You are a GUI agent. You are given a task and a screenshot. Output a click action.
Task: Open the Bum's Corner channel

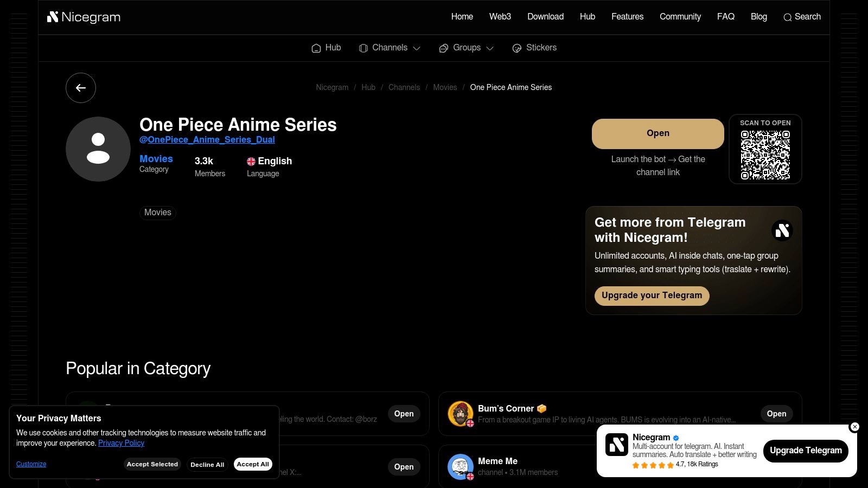tap(776, 414)
